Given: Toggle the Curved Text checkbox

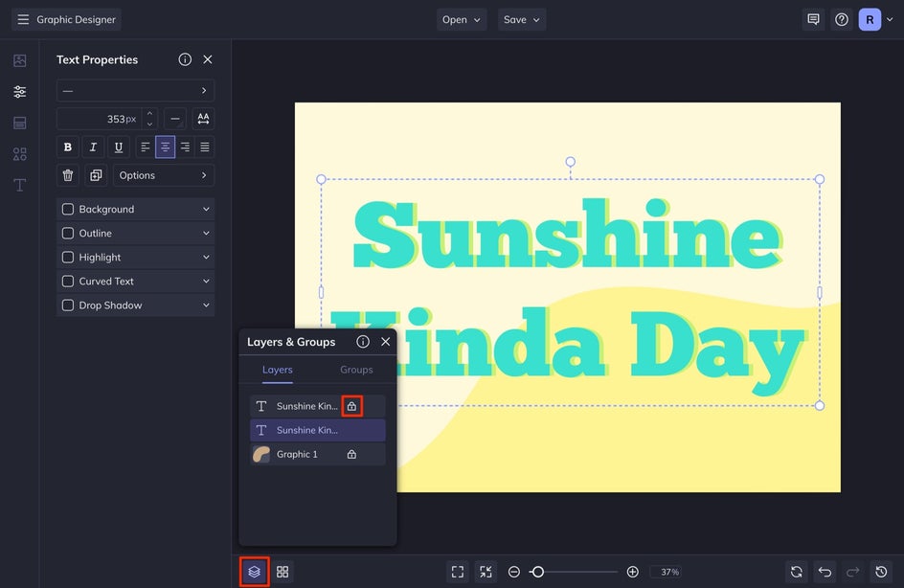Looking at the screenshot, I should pyautogui.click(x=68, y=282).
